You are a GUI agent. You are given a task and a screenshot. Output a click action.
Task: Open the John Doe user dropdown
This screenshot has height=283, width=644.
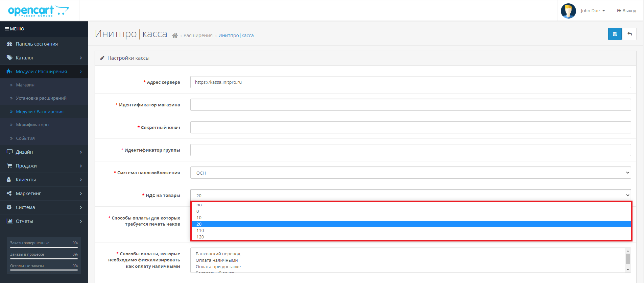click(x=593, y=11)
